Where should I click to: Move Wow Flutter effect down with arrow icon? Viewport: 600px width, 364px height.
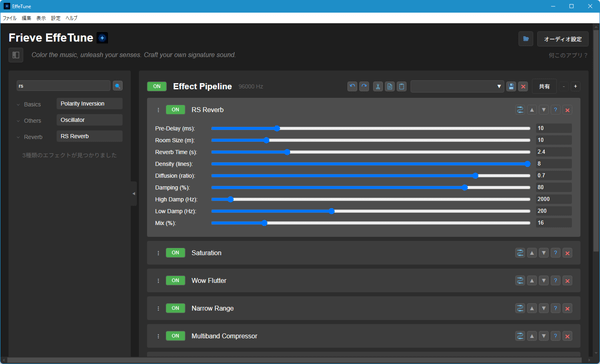[x=543, y=281]
